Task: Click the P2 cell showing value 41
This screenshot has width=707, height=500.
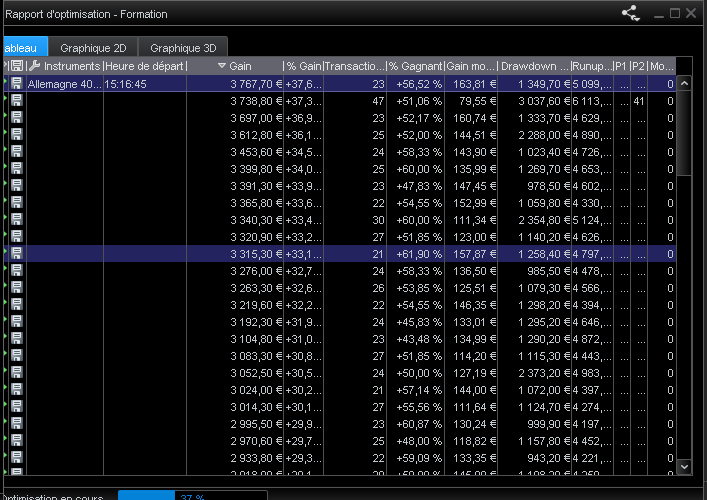Action: [638, 101]
